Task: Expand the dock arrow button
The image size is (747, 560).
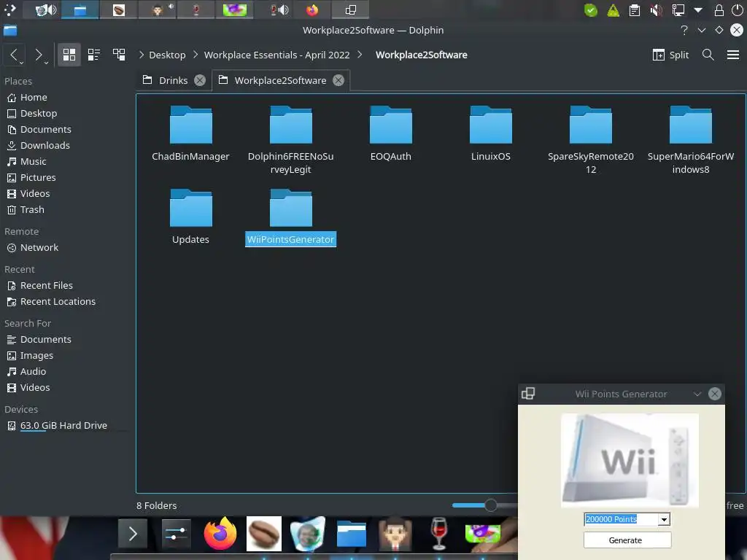Action: (x=133, y=534)
